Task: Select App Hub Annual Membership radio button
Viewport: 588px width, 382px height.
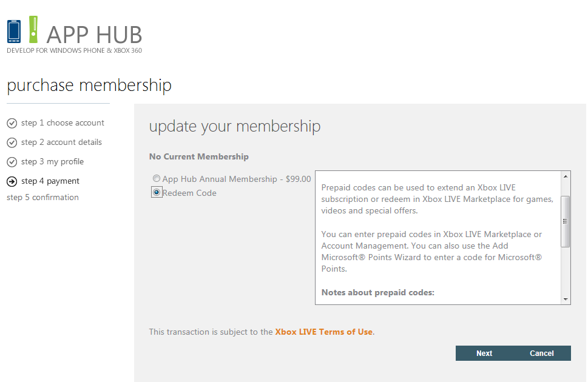Action: click(x=157, y=179)
